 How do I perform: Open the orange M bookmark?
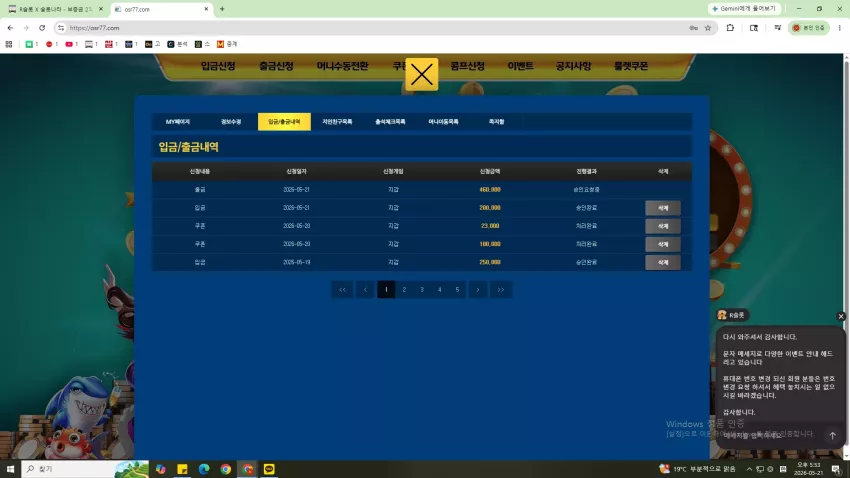pos(220,44)
